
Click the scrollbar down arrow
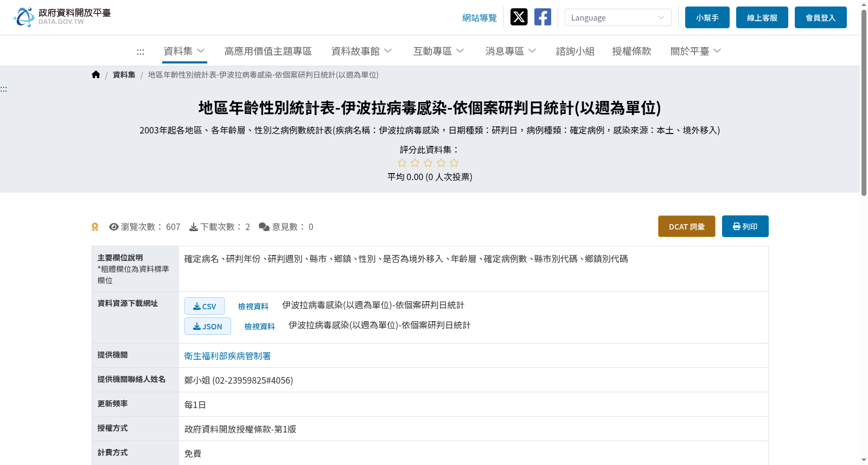pyautogui.click(x=864, y=460)
